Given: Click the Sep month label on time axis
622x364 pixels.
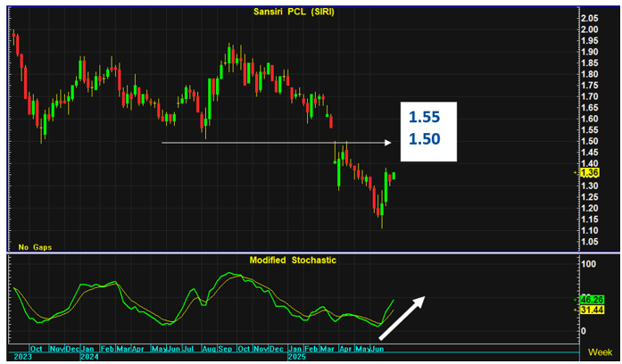Looking at the screenshot, I should pyautogui.click(x=225, y=349).
